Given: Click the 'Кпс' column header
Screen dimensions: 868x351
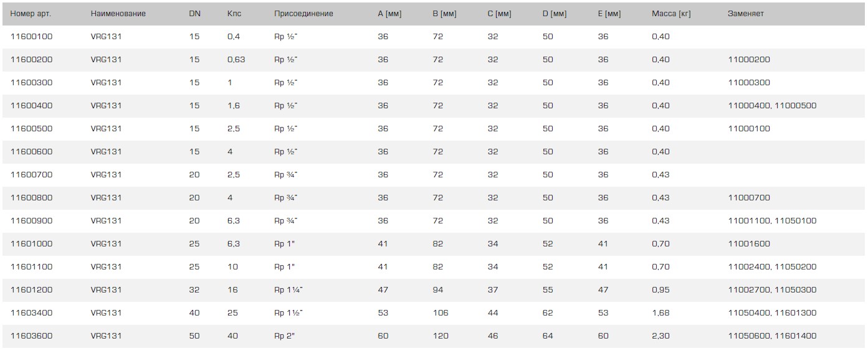Looking at the screenshot, I should (x=234, y=14).
